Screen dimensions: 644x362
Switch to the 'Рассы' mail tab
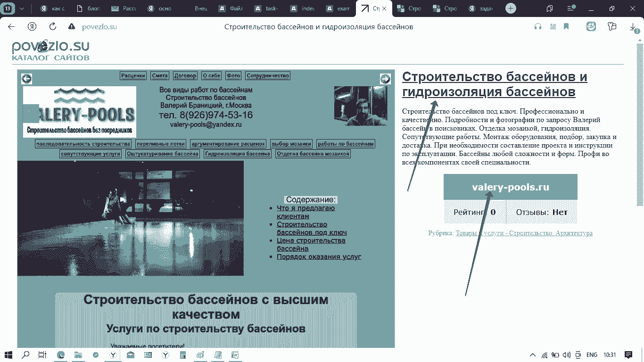125,8
